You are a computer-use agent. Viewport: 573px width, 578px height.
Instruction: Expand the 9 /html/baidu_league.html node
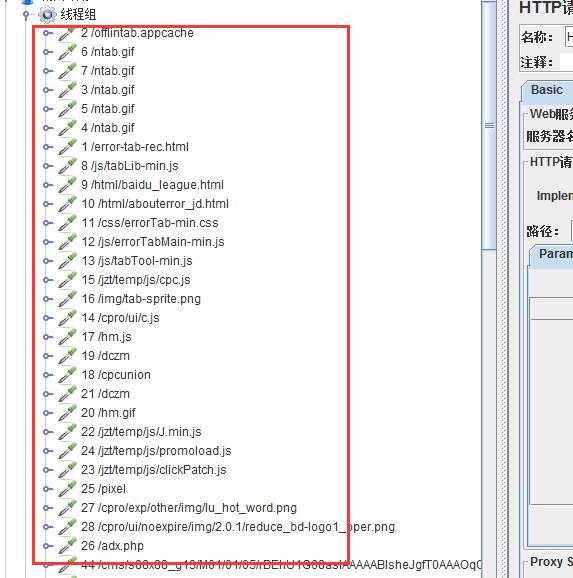click(x=48, y=185)
